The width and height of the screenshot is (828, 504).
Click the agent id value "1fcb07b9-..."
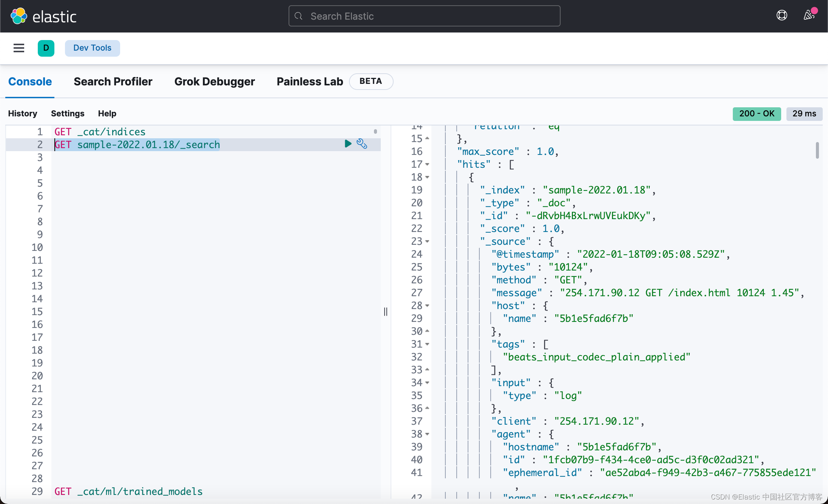(x=651, y=460)
